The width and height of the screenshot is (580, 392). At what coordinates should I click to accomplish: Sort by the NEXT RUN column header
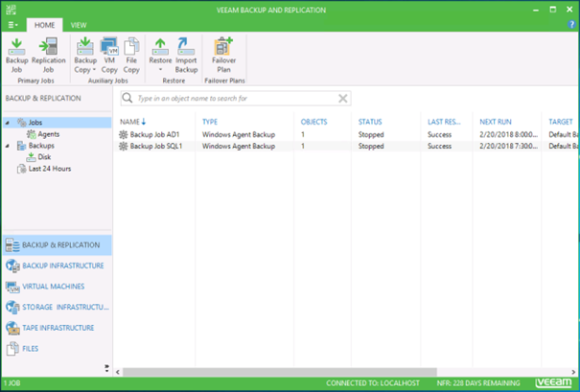496,122
